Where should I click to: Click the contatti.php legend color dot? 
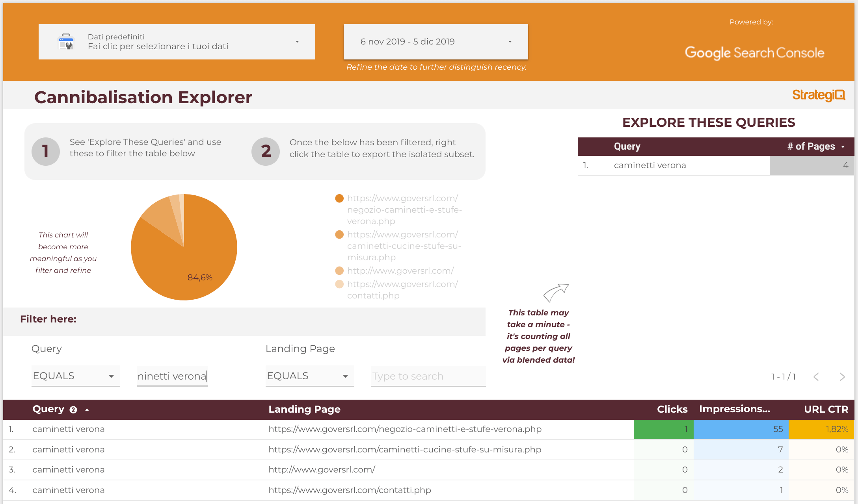pos(339,284)
